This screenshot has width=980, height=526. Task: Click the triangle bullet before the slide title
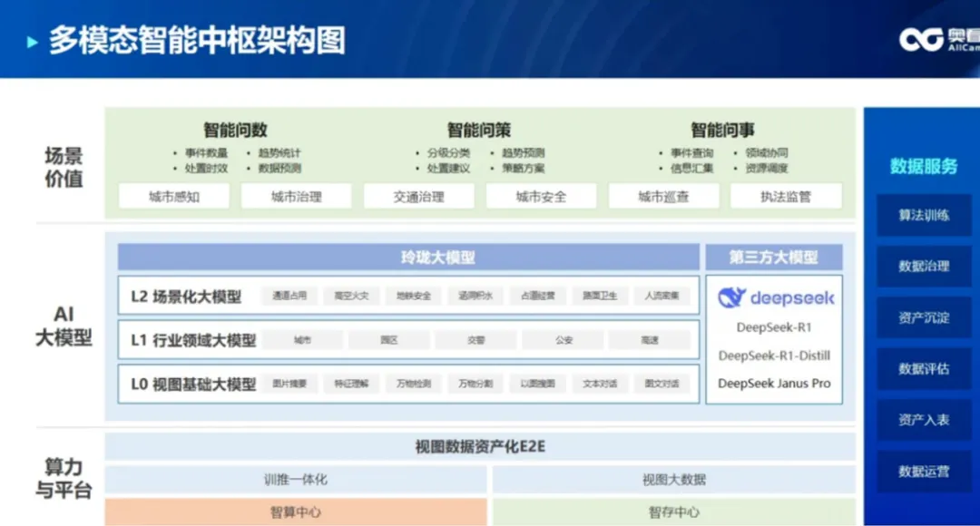33,42
